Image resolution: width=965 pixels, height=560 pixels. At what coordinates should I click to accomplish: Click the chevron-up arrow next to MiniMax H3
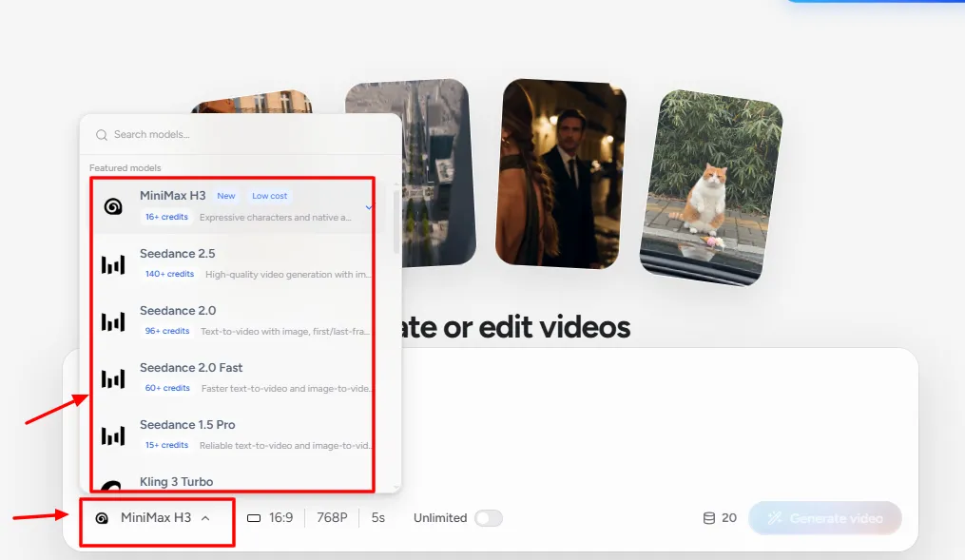tap(205, 518)
